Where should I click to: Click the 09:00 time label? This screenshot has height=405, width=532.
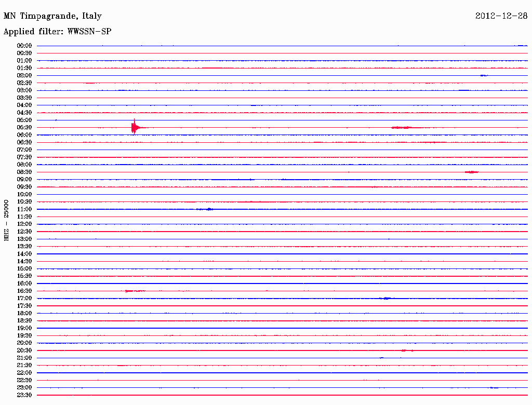[24, 180]
